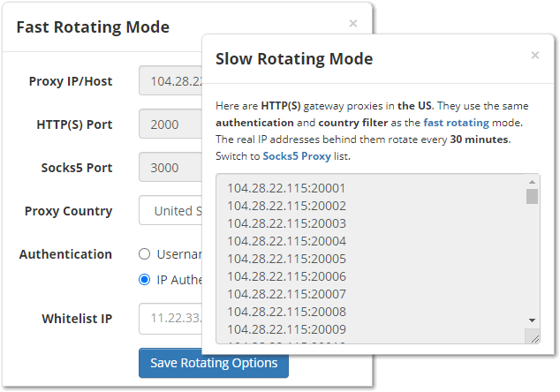This screenshot has height=392, width=560.
Task: Click the textarea resize handle
Action: (534, 338)
